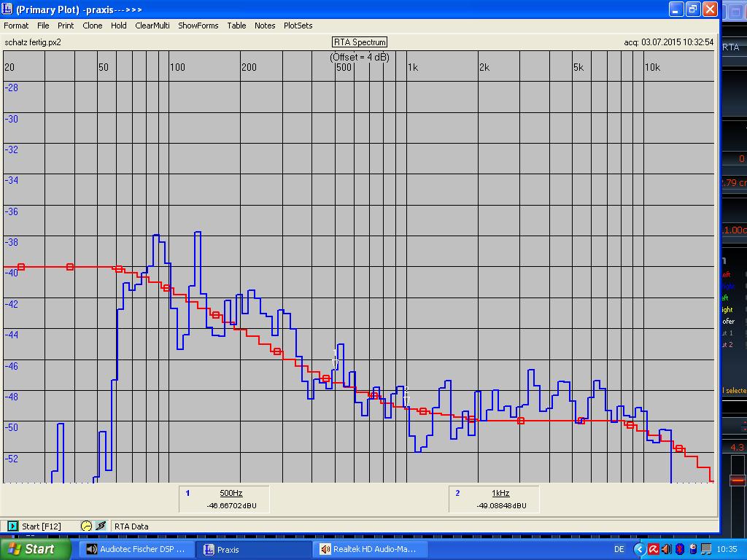This screenshot has height=560, width=747.
Task: Click the Bluetooth tray icon
Action: click(x=678, y=549)
